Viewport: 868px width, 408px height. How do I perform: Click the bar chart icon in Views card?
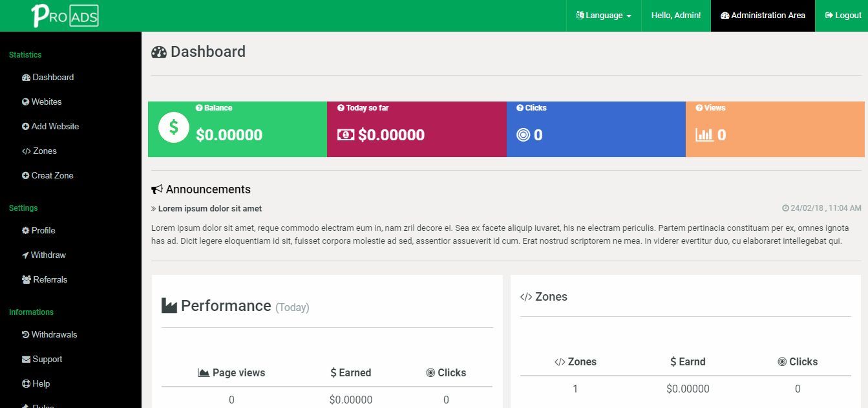[704, 135]
